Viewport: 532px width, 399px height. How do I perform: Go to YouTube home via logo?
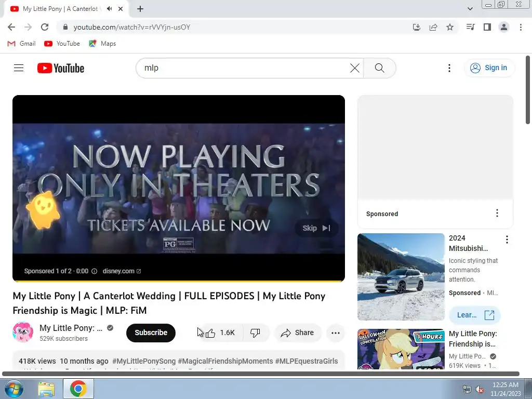61,68
